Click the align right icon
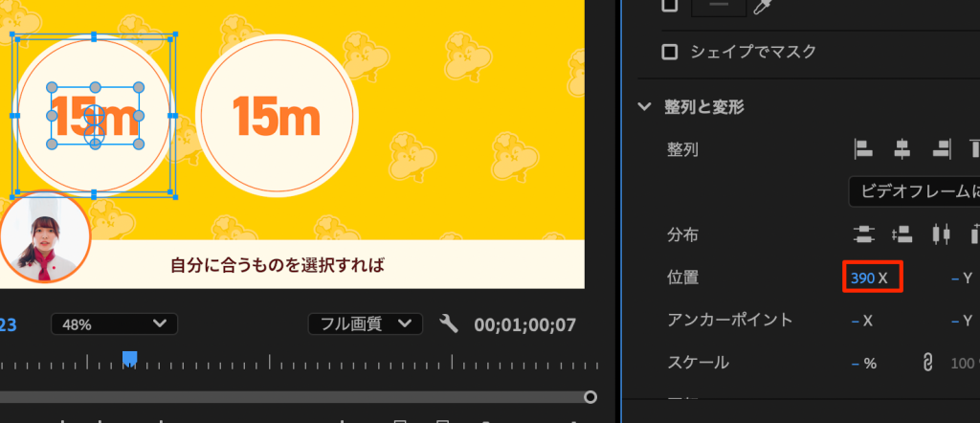The height and width of the screenshot is (423, 980). click(941, 148)
